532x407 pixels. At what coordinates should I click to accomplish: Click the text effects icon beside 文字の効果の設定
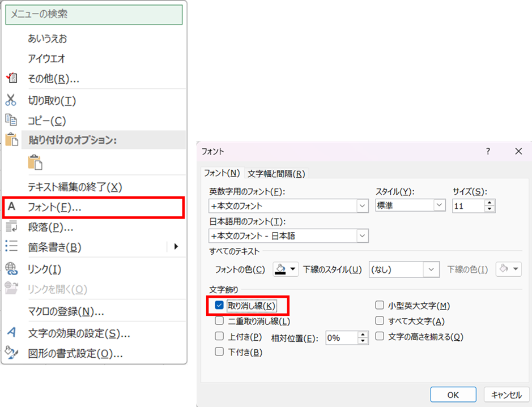coord(11,333)
